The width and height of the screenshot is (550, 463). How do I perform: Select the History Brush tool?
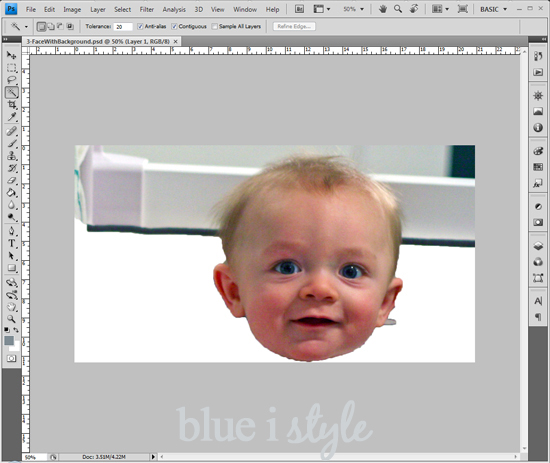(12, 168)
